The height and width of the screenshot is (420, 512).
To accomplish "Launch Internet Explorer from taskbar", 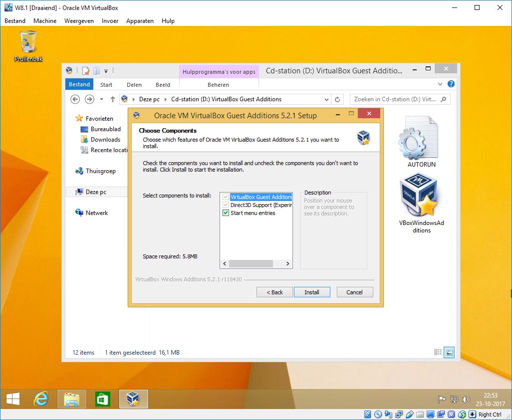I will 41,399.
